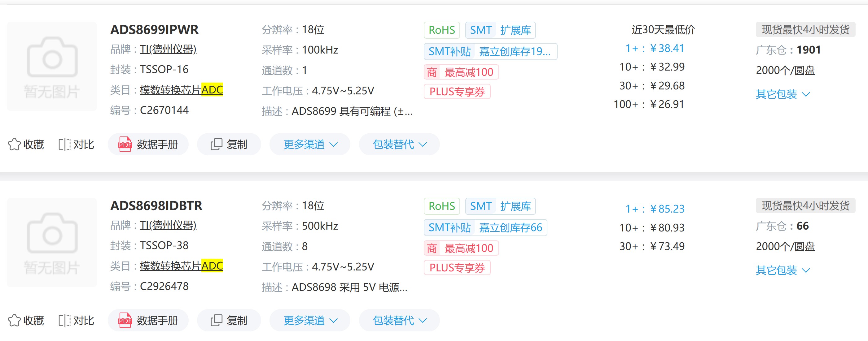Click the PLUS专享券 coupon tag for ADS8698IDBTR

pos(457,268)
